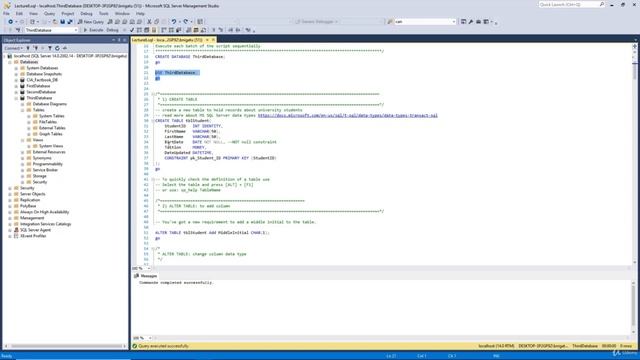This screenshot has height=360, width=640.
Task: Click the Uncomment selected lines icon
Action: coord(220,30)
